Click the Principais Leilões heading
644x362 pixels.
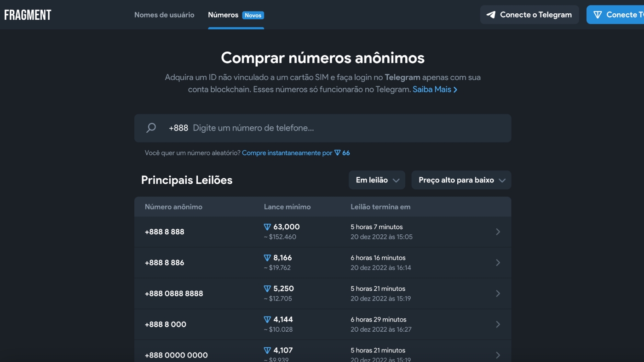(x=187, y=180)
